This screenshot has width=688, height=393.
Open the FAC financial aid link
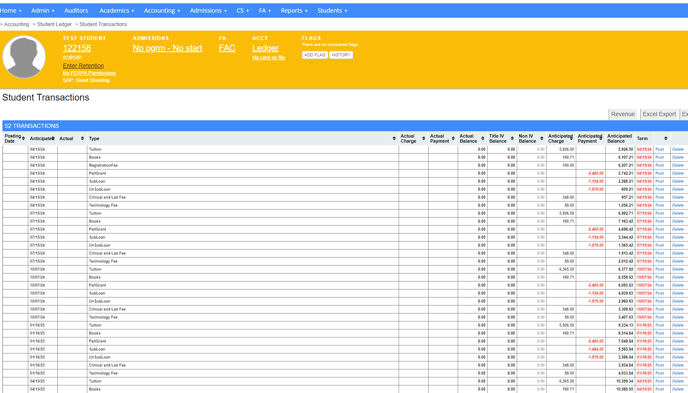pyautogui.click(x=227, y=48)
